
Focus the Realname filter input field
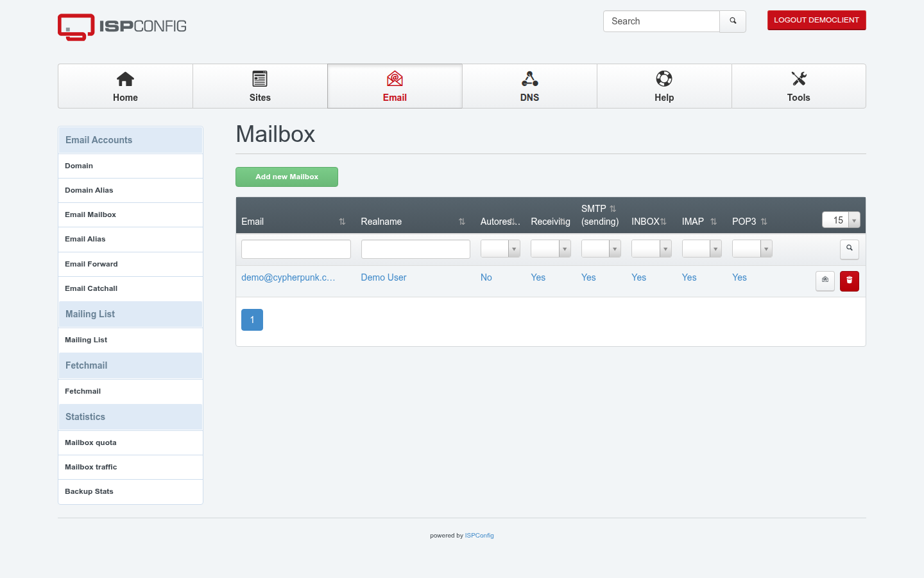(x=416, y=249)
